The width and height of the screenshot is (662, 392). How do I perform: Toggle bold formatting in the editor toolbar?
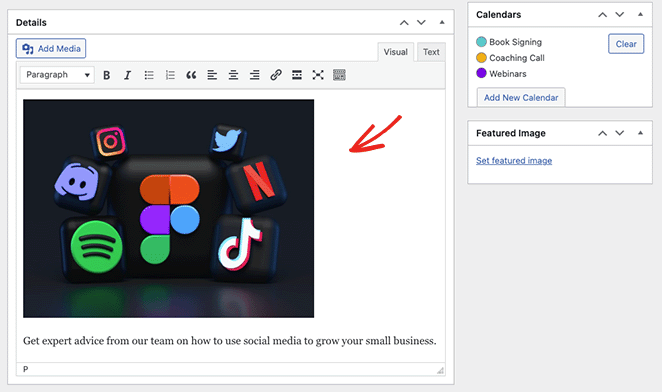coord(106,75)
